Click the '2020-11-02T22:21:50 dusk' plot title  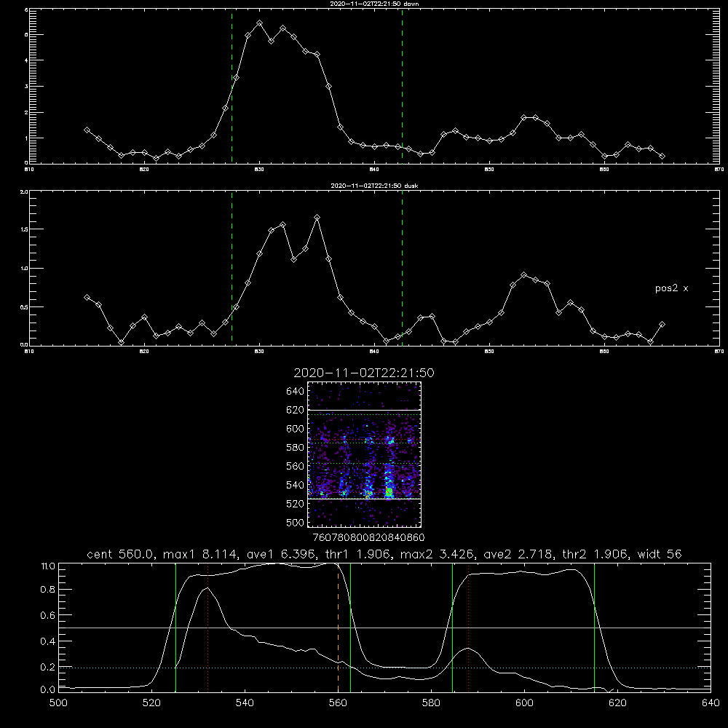(374, 186)
